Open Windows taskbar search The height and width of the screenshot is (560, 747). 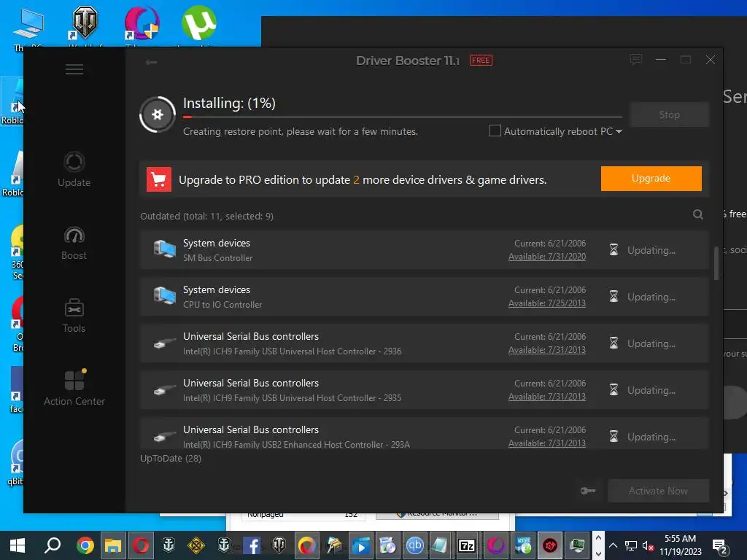[53, 545]
